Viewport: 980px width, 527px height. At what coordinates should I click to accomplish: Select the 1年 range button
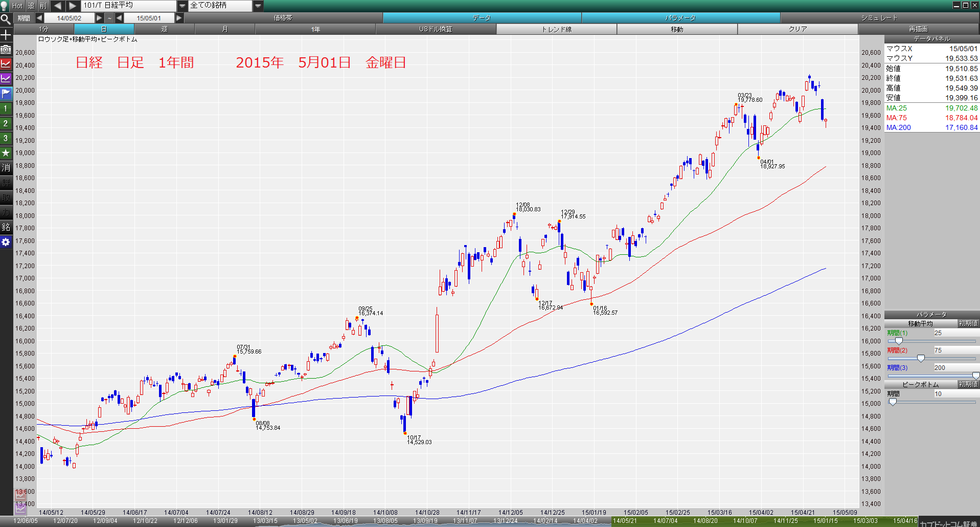pyautogui.click(x=315, y=29)
